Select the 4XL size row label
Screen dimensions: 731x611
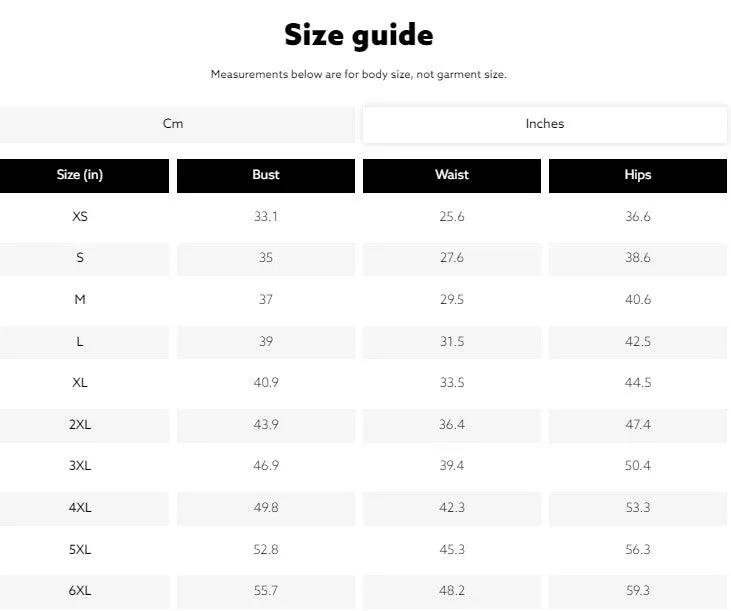tap(80, 507)
